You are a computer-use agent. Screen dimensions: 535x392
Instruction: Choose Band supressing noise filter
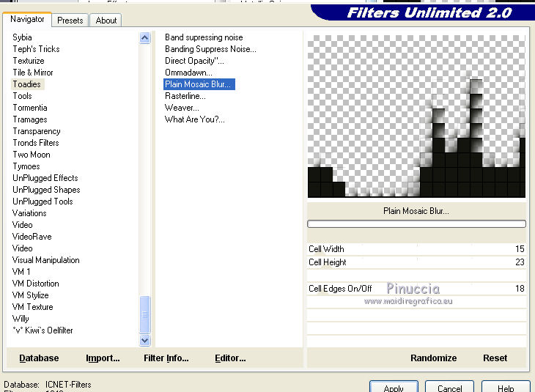pyautogui.click(x=204, y=37)
